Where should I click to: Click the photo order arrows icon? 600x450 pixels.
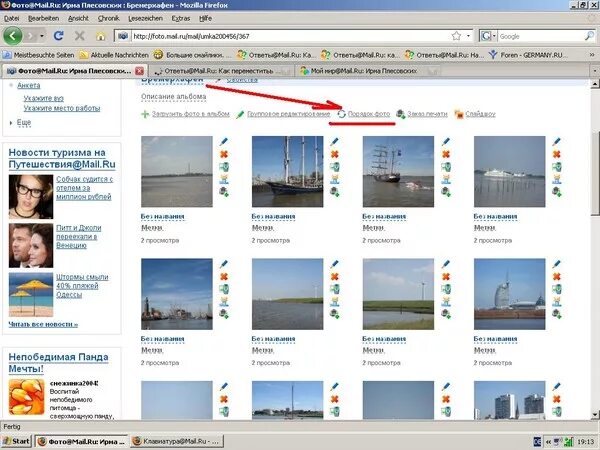click(341, 114)
